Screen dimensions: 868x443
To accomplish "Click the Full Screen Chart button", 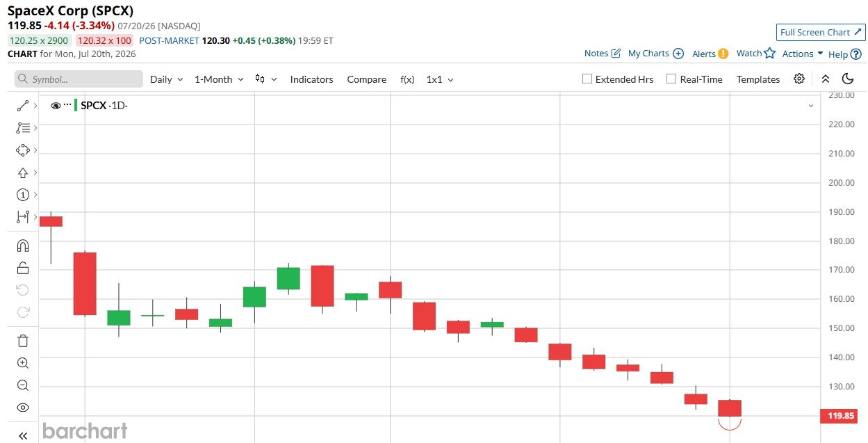I will [x=821, y=33].
